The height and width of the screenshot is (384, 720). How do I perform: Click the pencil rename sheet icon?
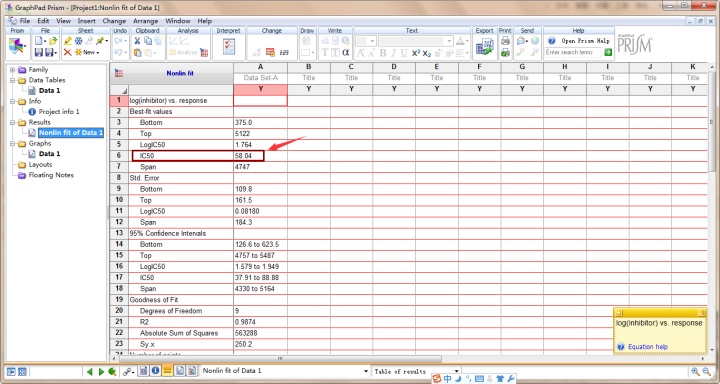[68, 41]
